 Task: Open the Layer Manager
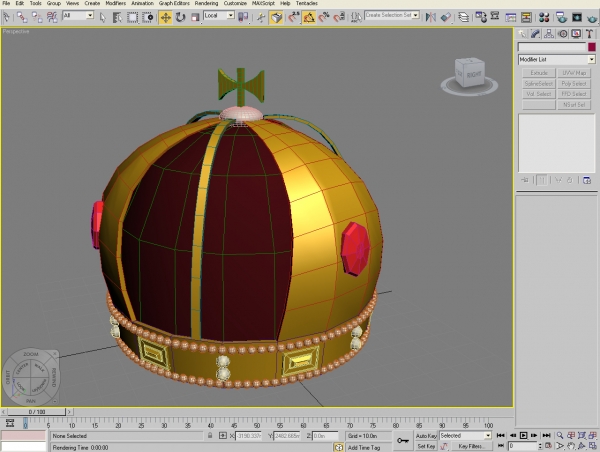pyautogui.click(x=463, y=17)
